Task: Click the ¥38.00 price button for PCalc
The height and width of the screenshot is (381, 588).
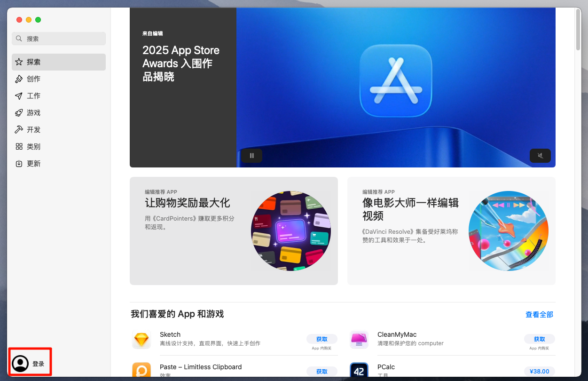Action: pos(540,372)
